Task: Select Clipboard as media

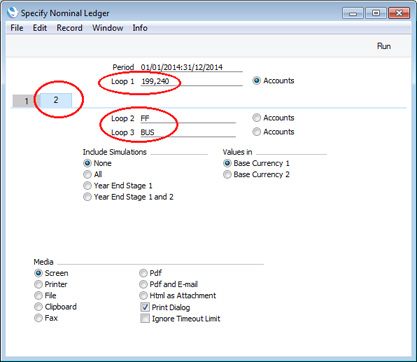Action: click(x=39, y=307)
